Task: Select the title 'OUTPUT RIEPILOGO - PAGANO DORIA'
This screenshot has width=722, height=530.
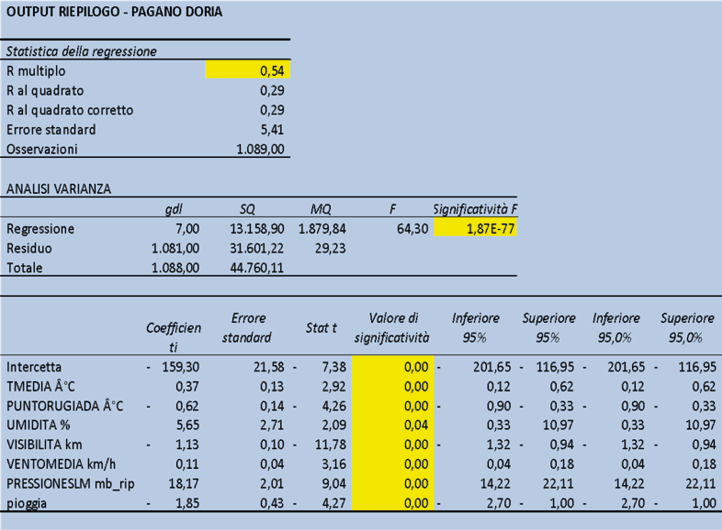Action: coord(114,12)
